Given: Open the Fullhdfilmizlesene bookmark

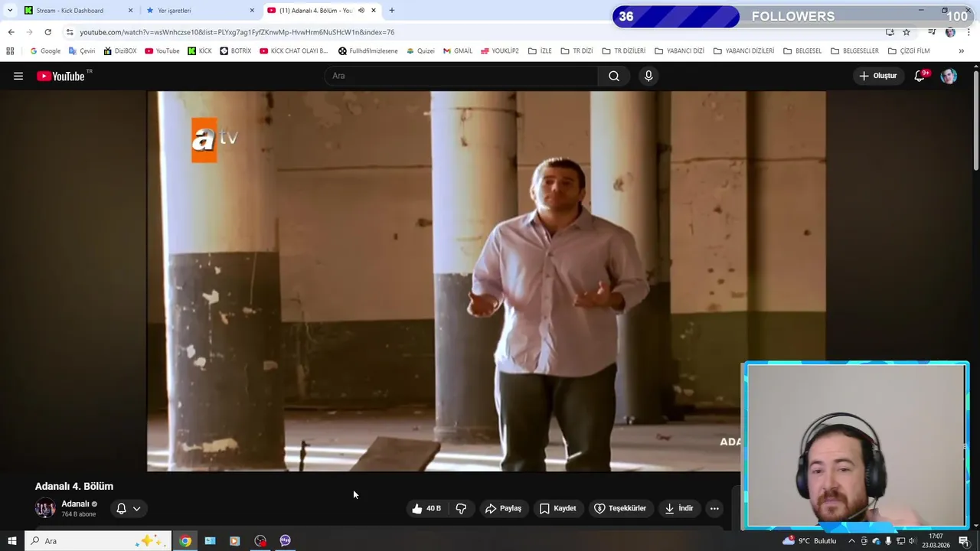Looking at the screenshot, I should pos(368,51).
